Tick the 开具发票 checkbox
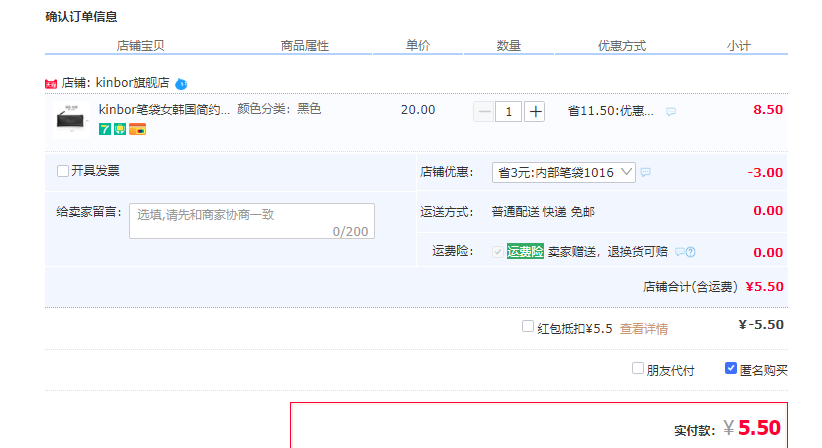This screenshot has height=448, width=822. point(63,171)
